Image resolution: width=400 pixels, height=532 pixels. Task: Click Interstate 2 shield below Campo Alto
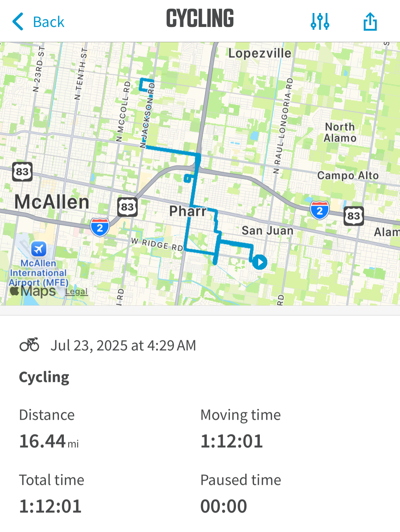(x=320, y=210)
